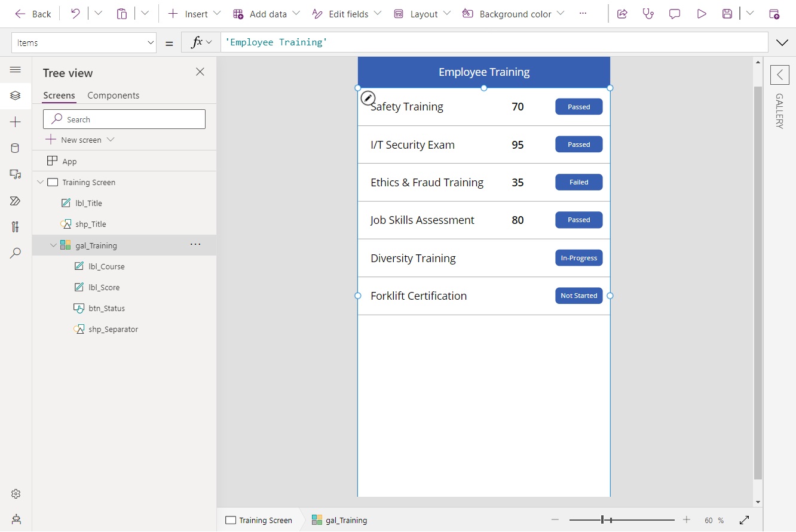Viewport: 796px width, 532px height.
Task: Save the app using the save icon
Action: pos(727,13)
